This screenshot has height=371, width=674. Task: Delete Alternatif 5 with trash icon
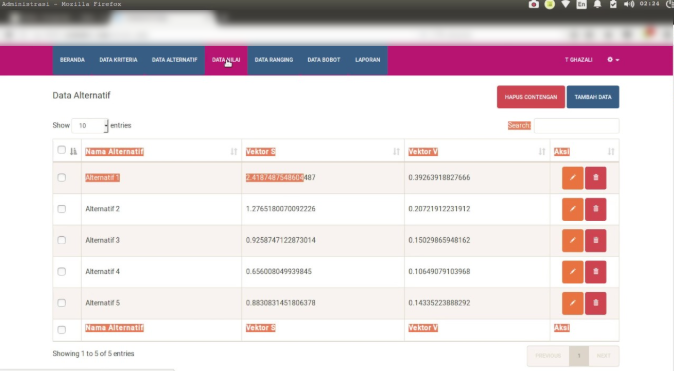595,303
